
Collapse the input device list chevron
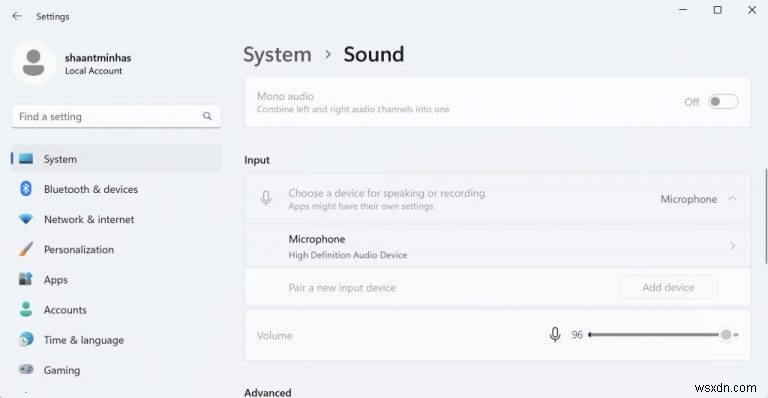[733, 198]
